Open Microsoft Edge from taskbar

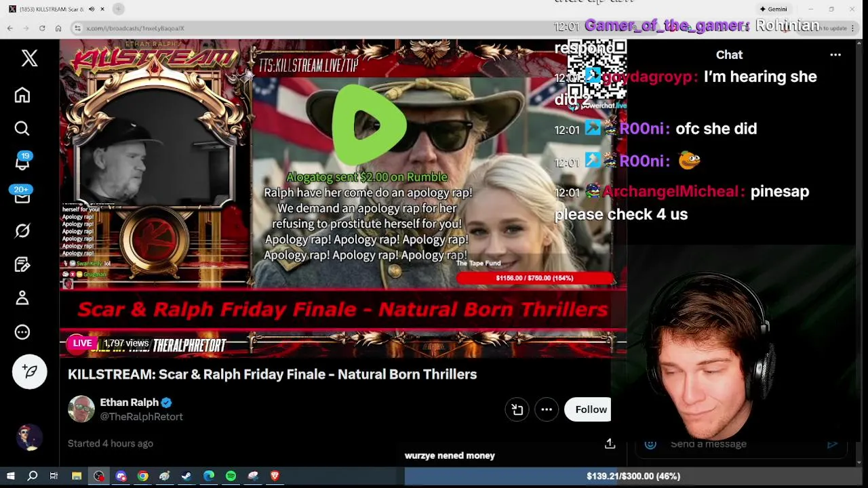point(209,476)
